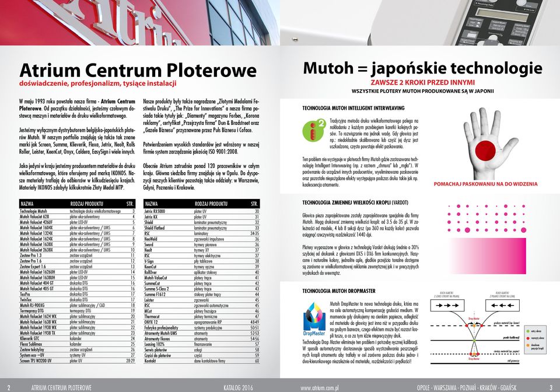Click the 'KATALOG 2016' footer text
The height and width of the screenshot is (392, 560).
point(238,388)
